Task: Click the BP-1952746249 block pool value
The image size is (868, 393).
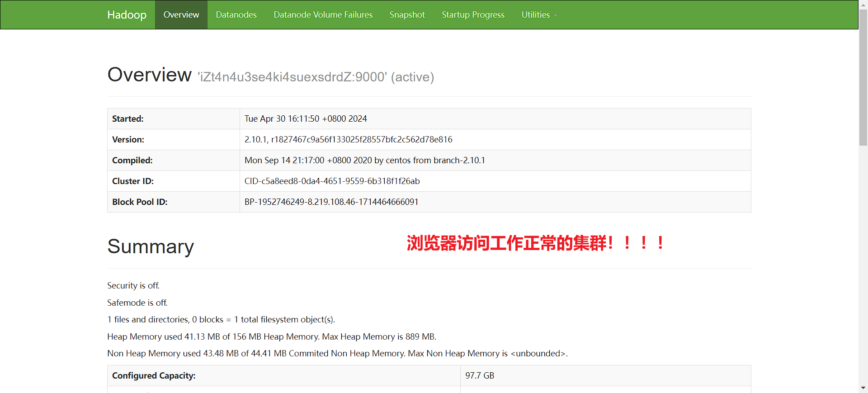Action: (x=331, y=202)
